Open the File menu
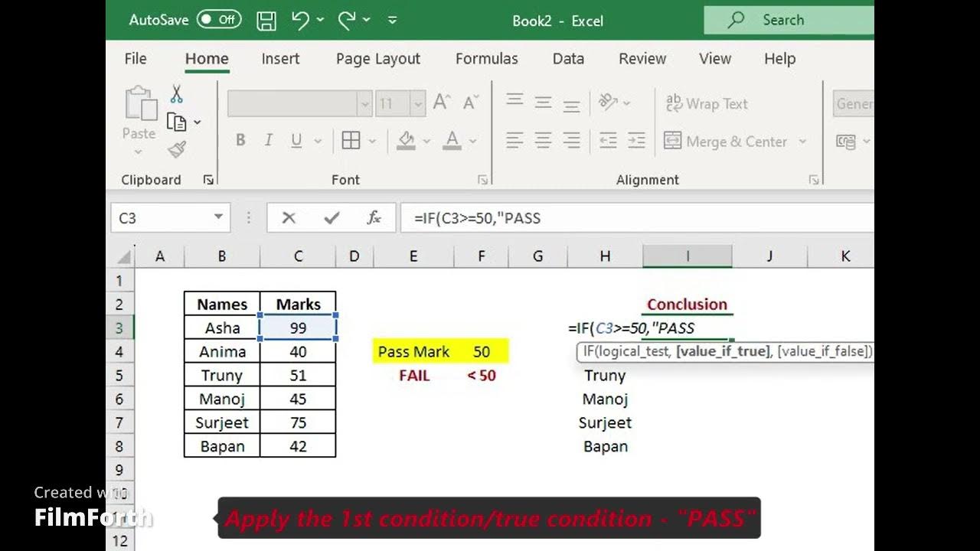 click(x=136, y=59)
